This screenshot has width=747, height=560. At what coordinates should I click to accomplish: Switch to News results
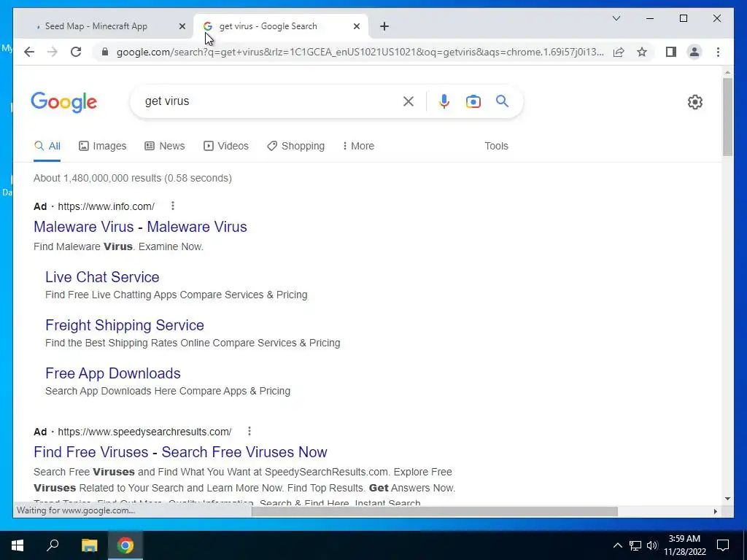164,146
